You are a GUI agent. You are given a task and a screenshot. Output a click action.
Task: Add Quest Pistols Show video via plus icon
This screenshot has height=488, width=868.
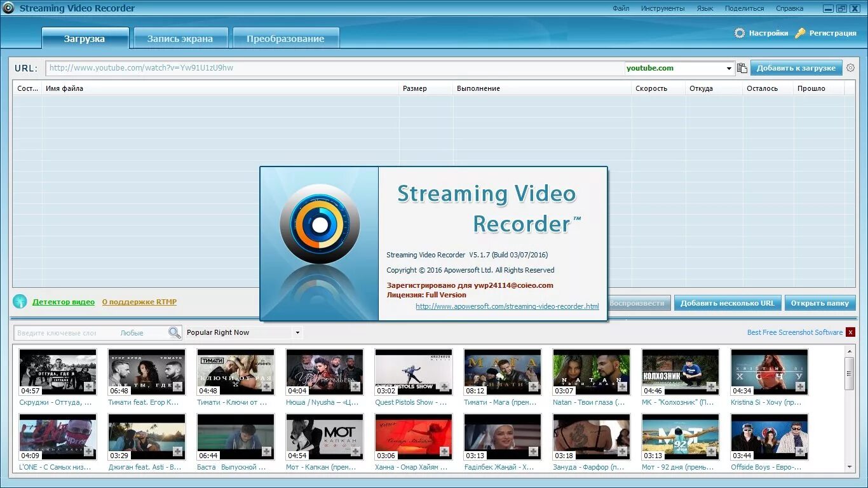(x=445, y=386)
